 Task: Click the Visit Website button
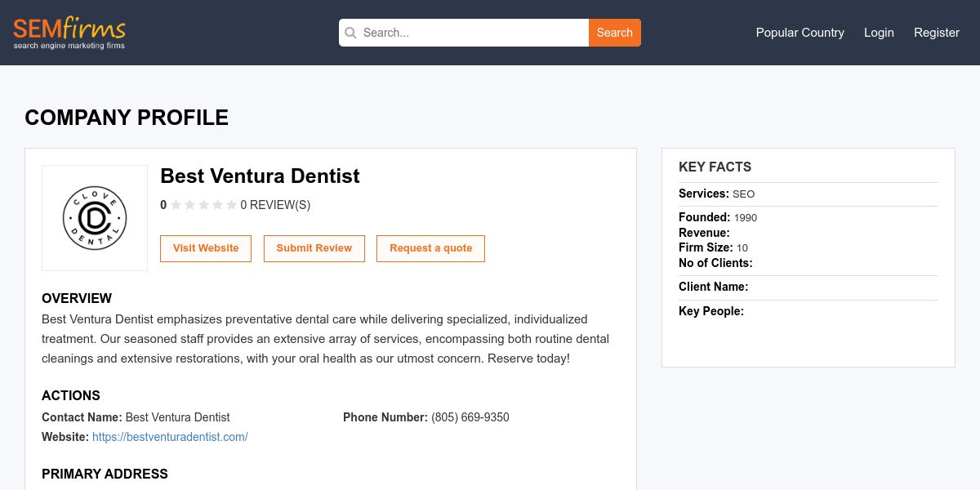click(x=206, y=248)
